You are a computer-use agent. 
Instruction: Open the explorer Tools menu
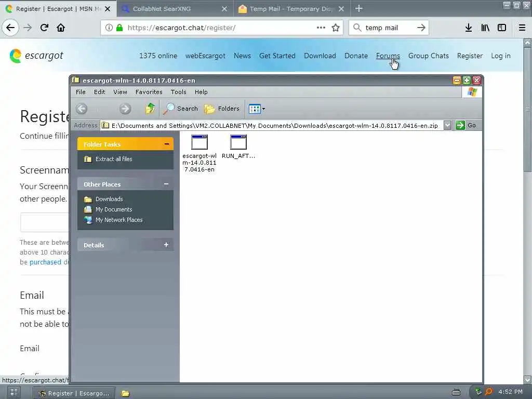click(179, 92)
